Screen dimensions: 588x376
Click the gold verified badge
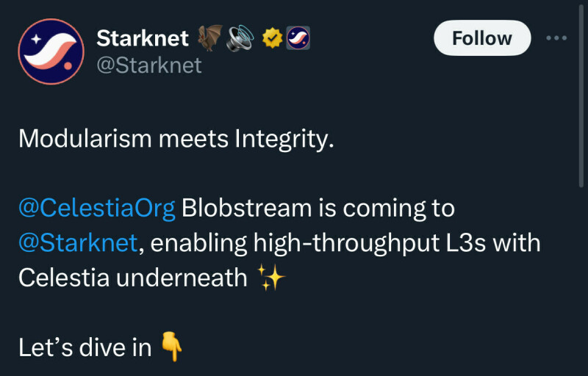coord(271,38)
